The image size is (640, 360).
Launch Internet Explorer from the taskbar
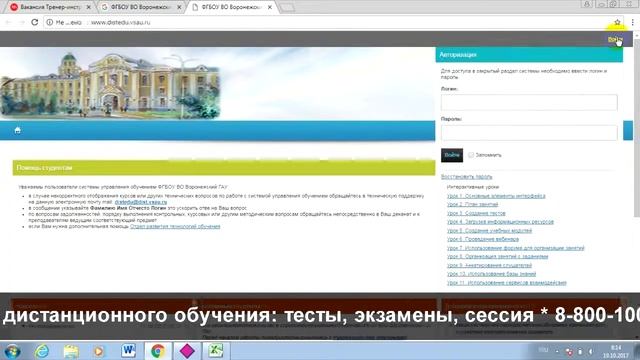tap(42, 351)
